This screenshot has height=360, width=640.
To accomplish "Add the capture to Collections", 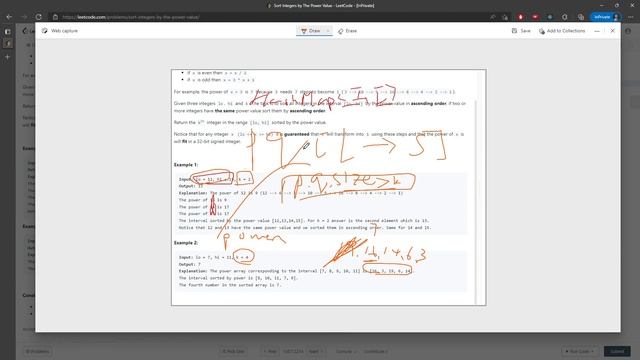I will pyautogui.click(x=562, y=31).
